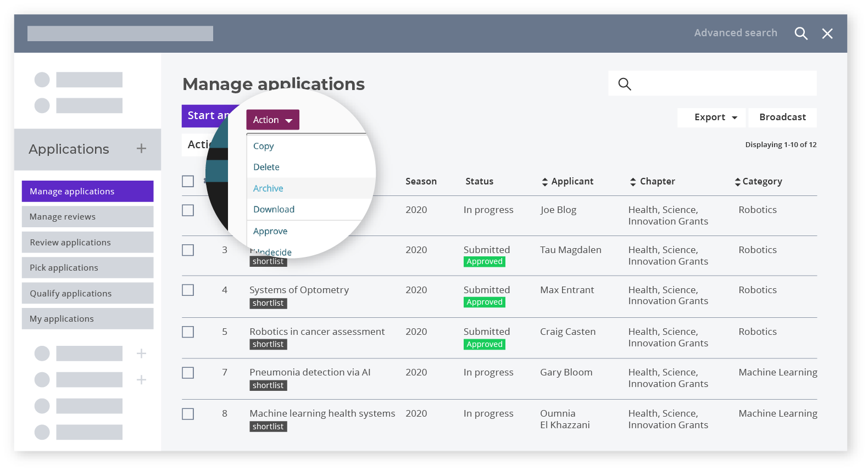Focus the applications search input field
Image resolution: width=868 pixels, height=471 pixels.
pos(713,83)
